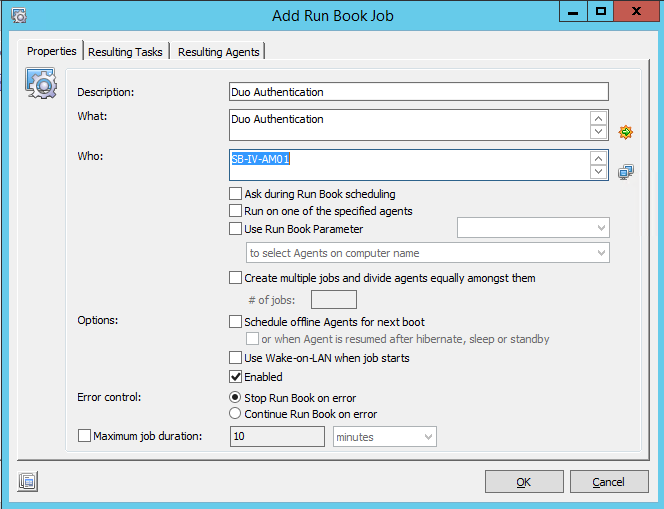
Task: Open the minutes duration unit dropdown
Action: click(385, 437)
